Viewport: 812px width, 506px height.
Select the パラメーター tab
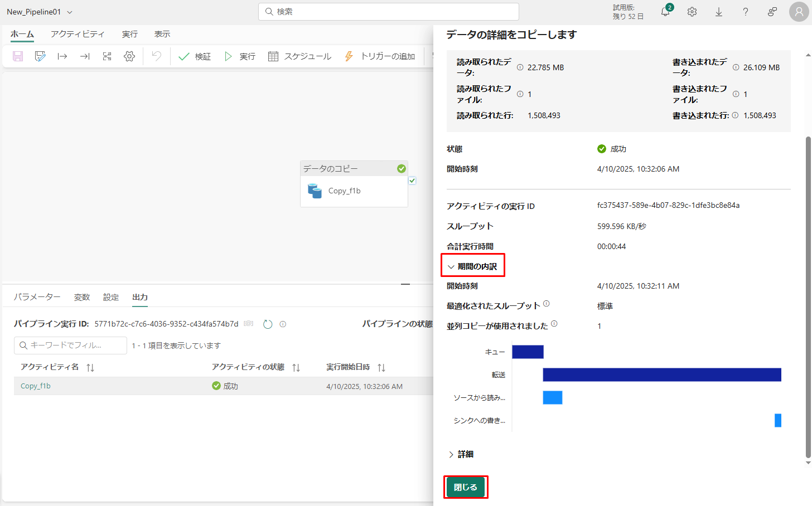pos(37,297)
